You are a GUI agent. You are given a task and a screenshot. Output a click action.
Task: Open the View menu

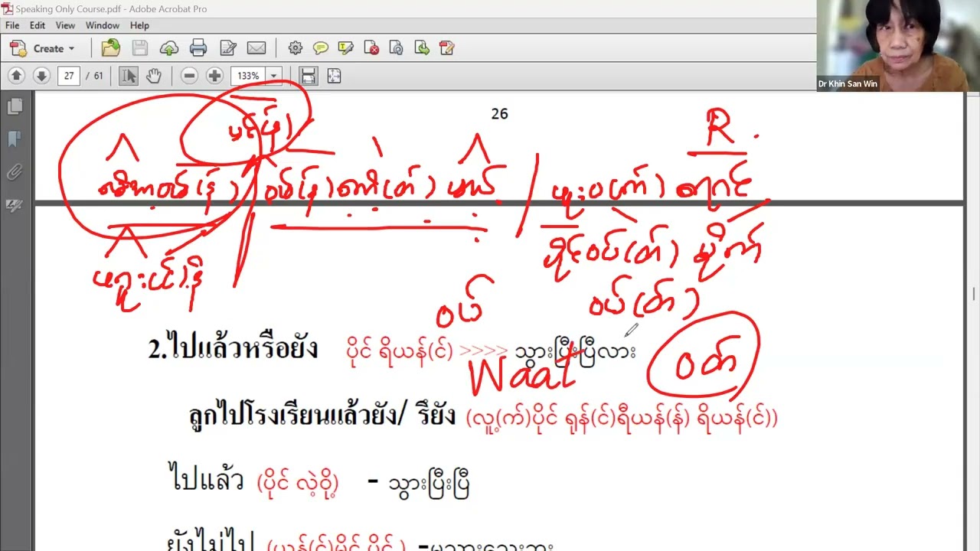tap(65, 25)
